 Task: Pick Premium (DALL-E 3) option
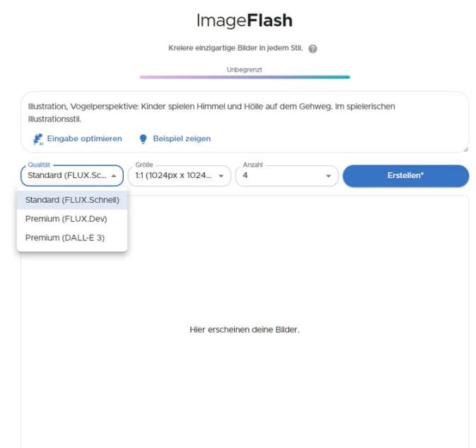65,238
